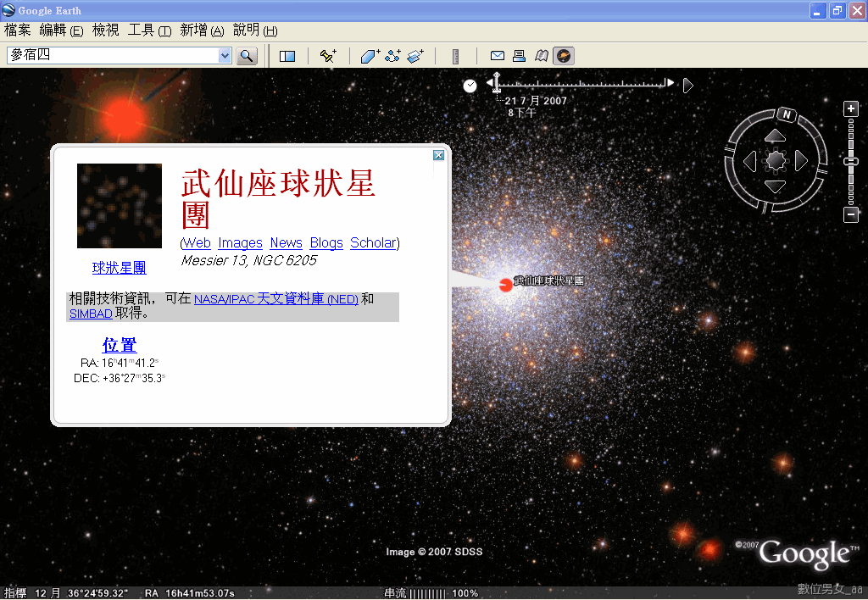The height and width of the screenshot is (600, 868).
Task: Add a placemark with pushpin icon
Action: point(328,56)
